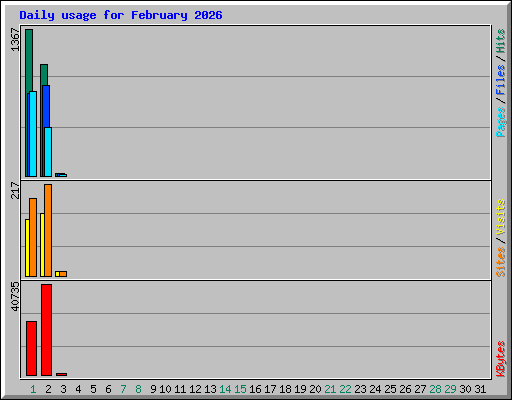
Task: Click the orange Sites bar for day 1
Action: click(x=33, y=237)
